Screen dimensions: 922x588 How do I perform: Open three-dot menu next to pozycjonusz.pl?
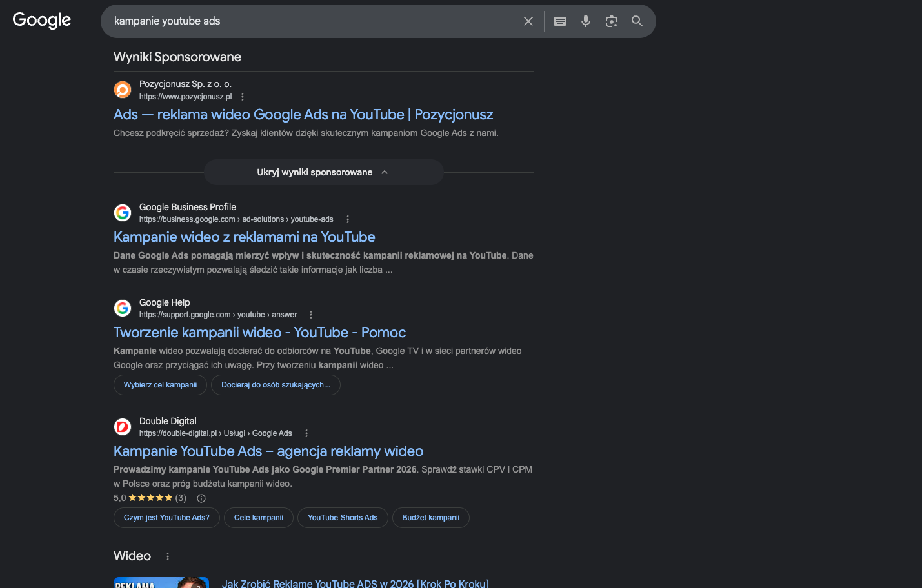tap(243, 97)
